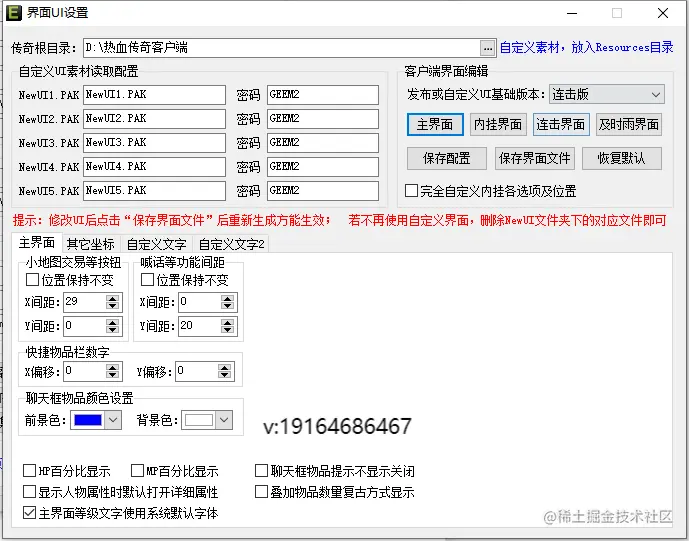Click the blue 前景色 color swatch
The height and width of the screenshot is (541, 689).
pyautogui.click(x=88, y=420)
